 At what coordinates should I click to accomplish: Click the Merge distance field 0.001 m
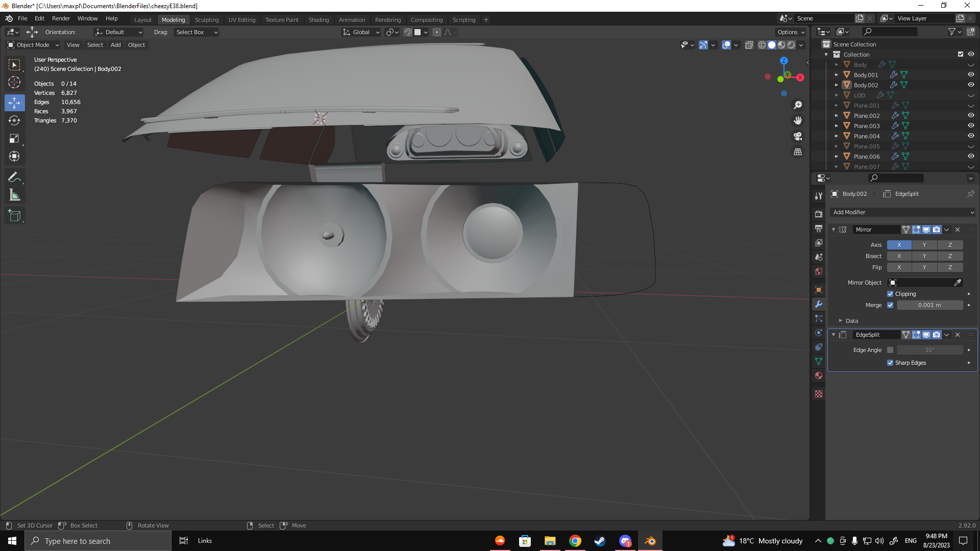click(929, 305)
